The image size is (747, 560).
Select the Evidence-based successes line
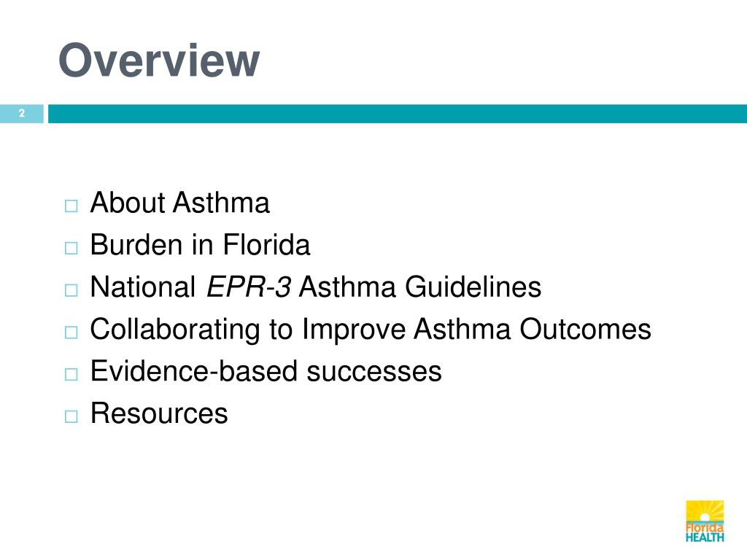tap(266, 371)
